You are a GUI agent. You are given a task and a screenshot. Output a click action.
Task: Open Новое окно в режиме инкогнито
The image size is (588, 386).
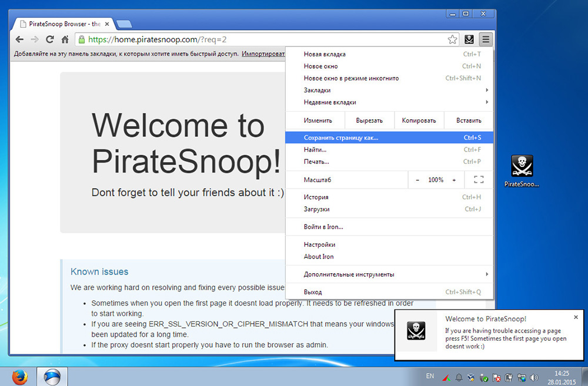coord(389,78)
